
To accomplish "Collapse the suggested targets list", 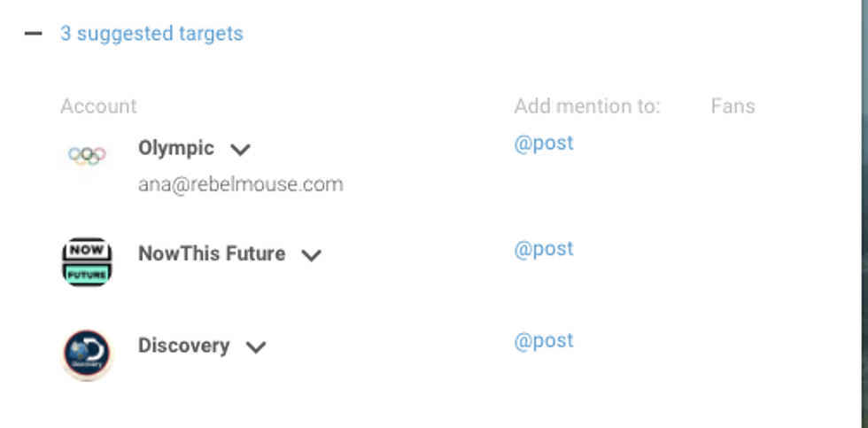I will coord(34,34).
